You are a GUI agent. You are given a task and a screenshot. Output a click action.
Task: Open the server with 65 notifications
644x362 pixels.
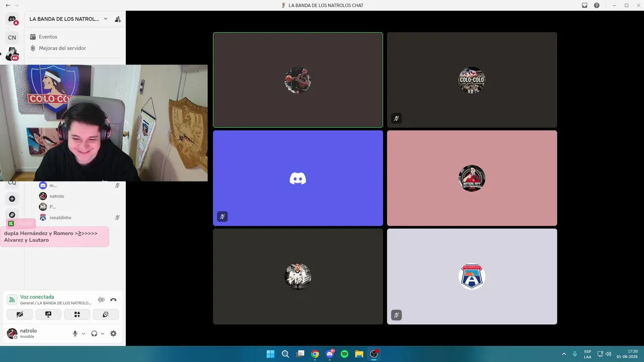coord(12,54)
